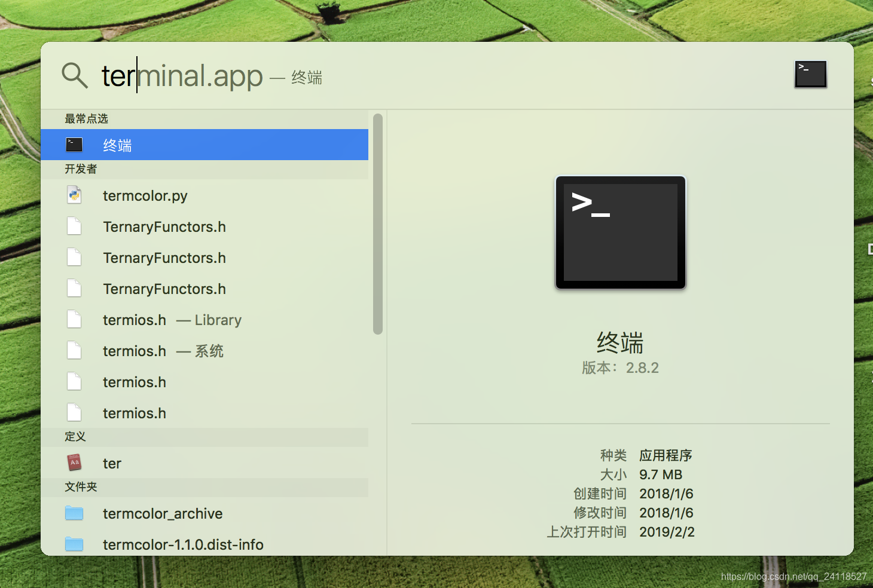Click file icon of termios.h 系统 row
The width and height of the screenshot is (873, 588).
click(74, 351)
